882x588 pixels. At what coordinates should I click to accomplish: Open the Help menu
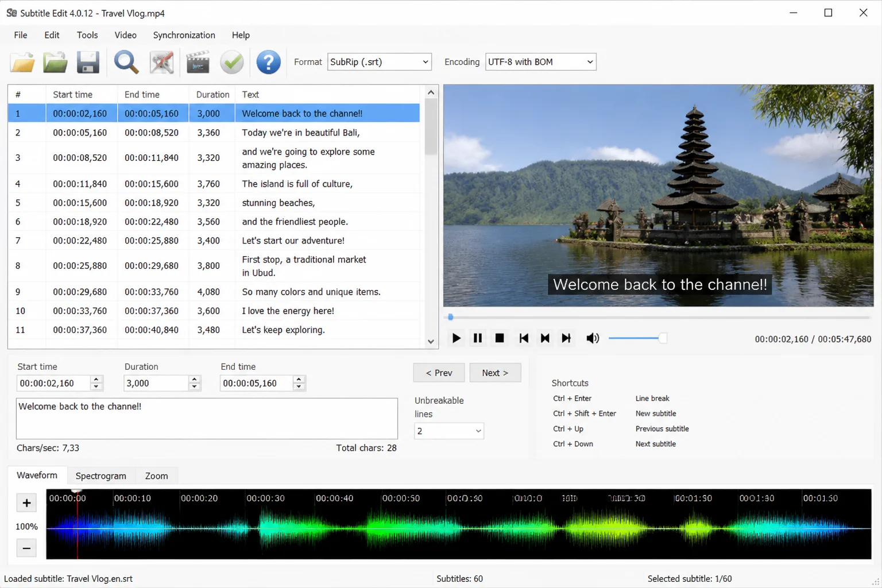point(241,35)
